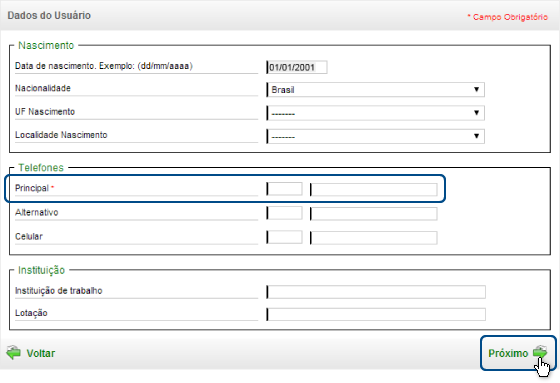Click the Celular area code field
560x383 pixels.
click(284, 237)
